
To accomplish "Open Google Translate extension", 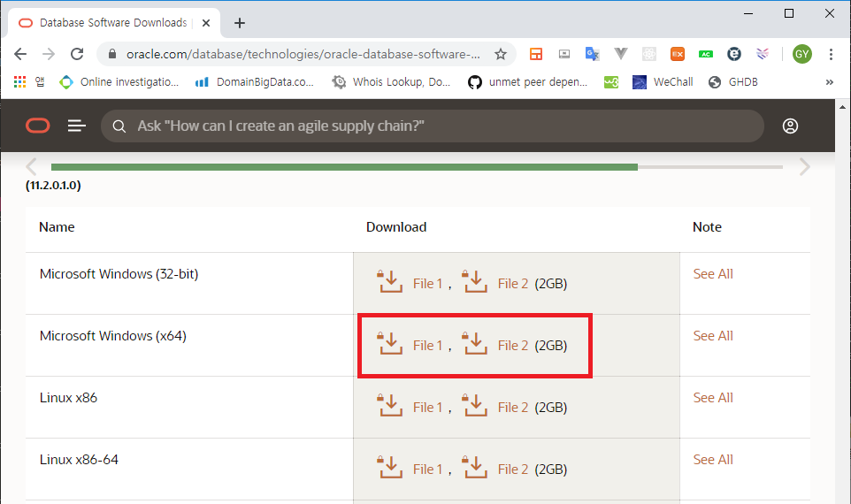I will coord(592,54).
